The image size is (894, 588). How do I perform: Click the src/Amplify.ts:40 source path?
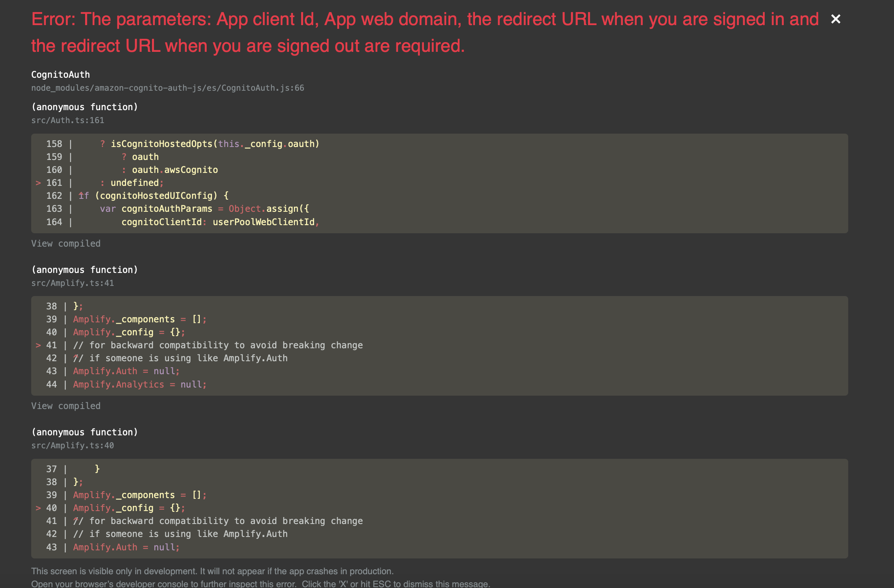(73, 445)
